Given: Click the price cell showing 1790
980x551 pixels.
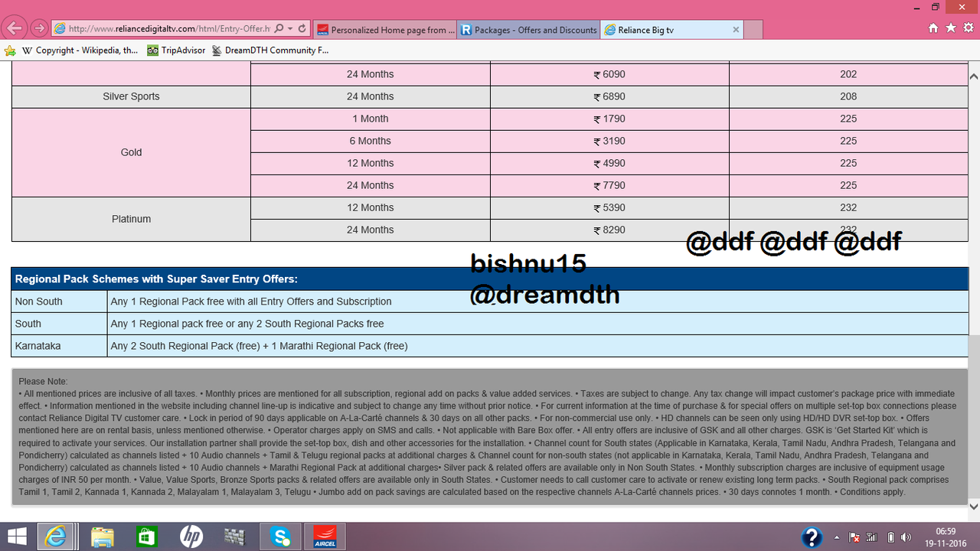Looking at the screenshot, I should [x=609, y=119].
